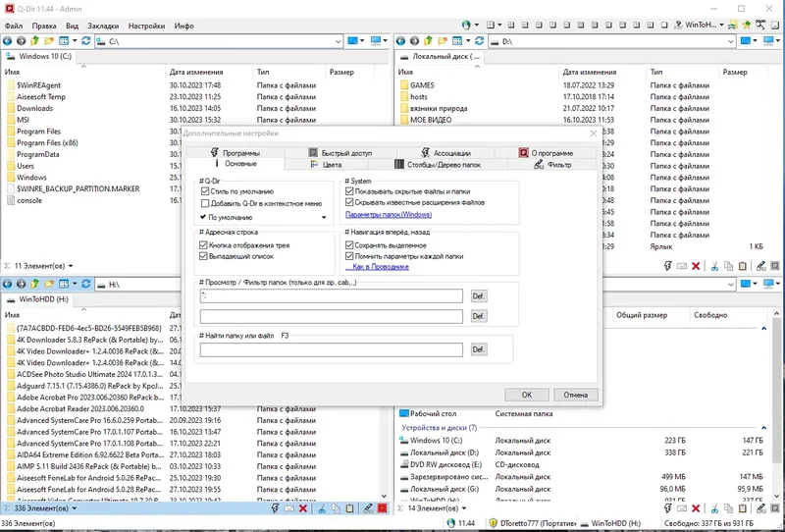785x532 pixels.
Task: Select the GAMES folder in the D:\ pane
Action: pyautogui.click(x=422, y=85)
